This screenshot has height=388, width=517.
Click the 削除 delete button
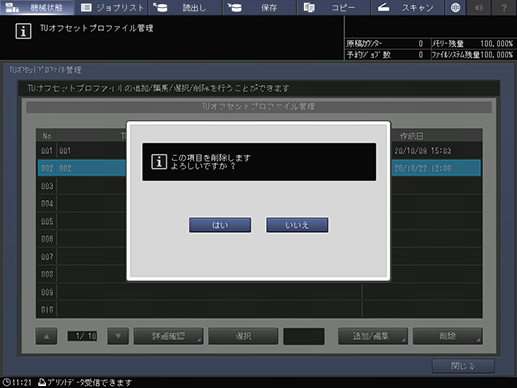tap(447, 336)
